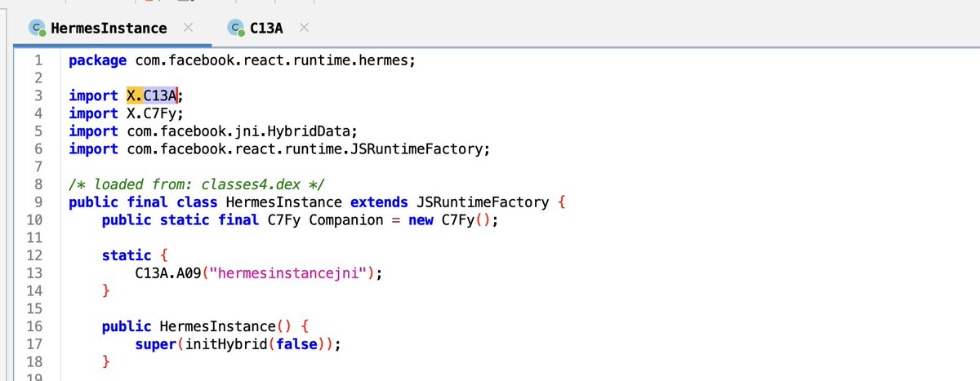Click the C13A.A09 method call
The width and height of the screenshot is (980, 381).
pos(168,274)
